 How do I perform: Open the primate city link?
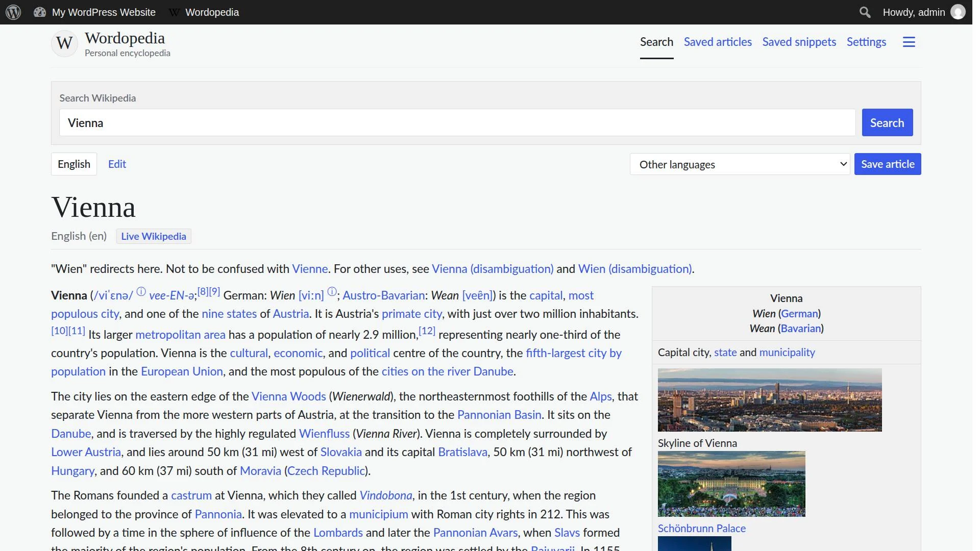click(x=412, y=314)
